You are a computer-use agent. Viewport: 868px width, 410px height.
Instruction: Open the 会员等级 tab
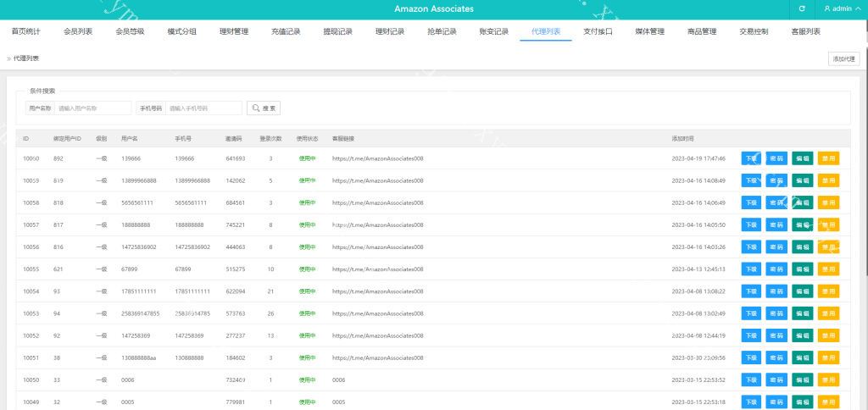(x=130, y=31)
